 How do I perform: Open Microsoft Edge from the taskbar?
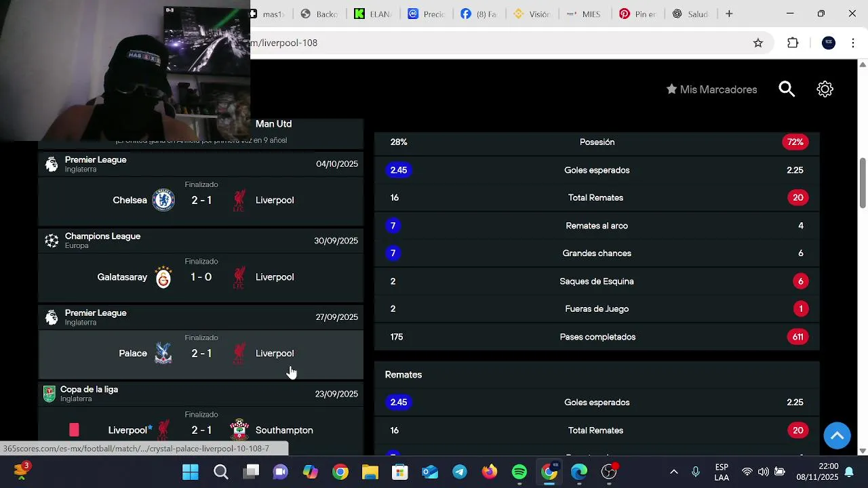pos(579,472)
